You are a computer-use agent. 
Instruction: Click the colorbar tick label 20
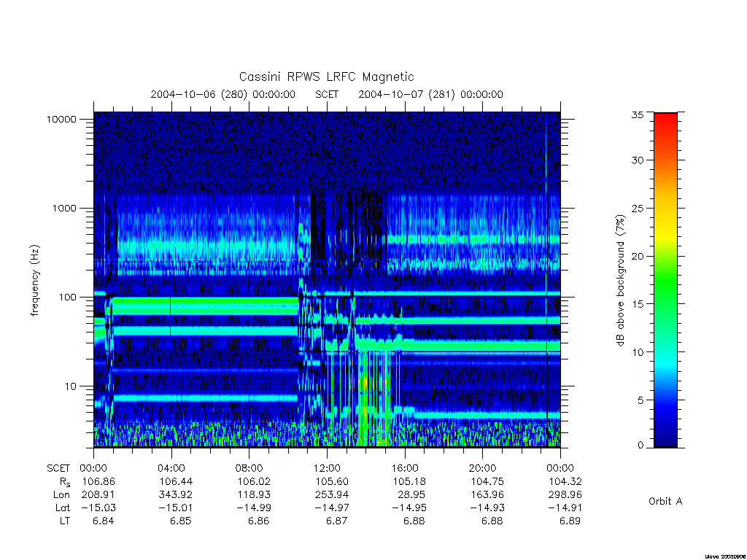click(638, 256)
